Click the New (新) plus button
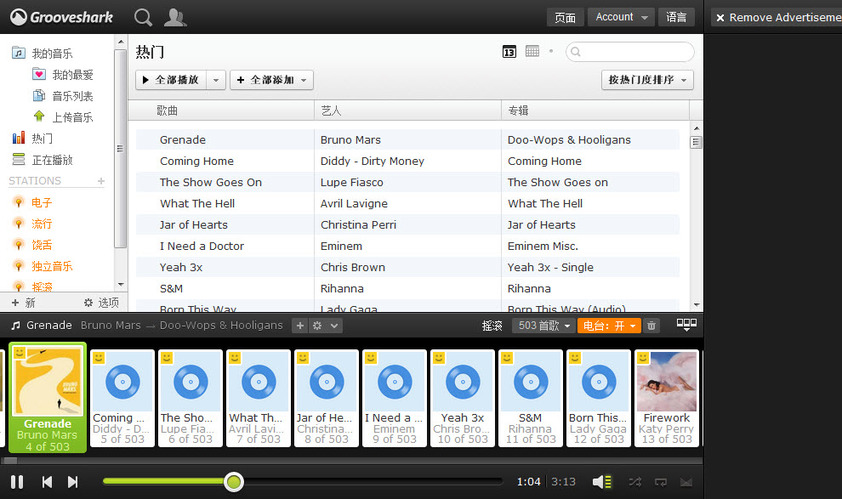Viewport: 842px width, 499px height. [x=23, y=302]
